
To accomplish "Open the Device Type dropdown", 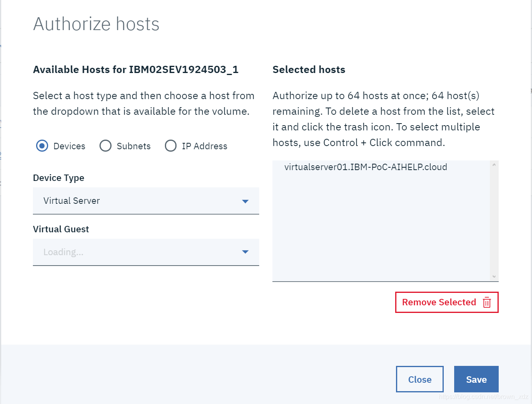I will tap(146, 201).
